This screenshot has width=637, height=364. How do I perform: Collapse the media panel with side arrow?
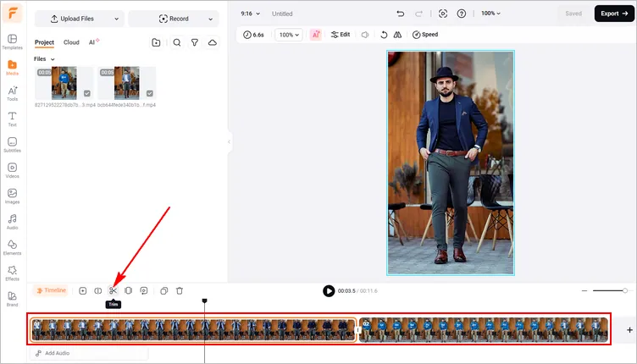[229, 141]
